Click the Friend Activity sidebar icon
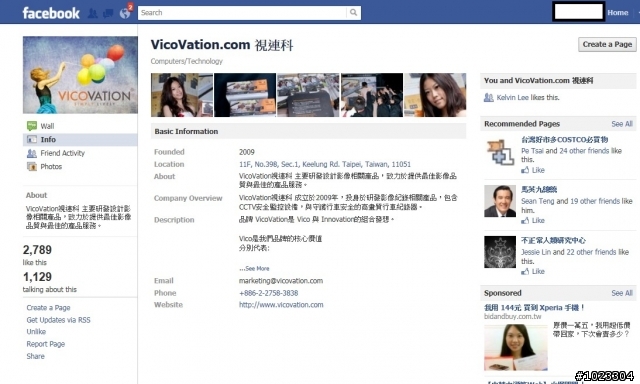 click(x=32, y=153)
